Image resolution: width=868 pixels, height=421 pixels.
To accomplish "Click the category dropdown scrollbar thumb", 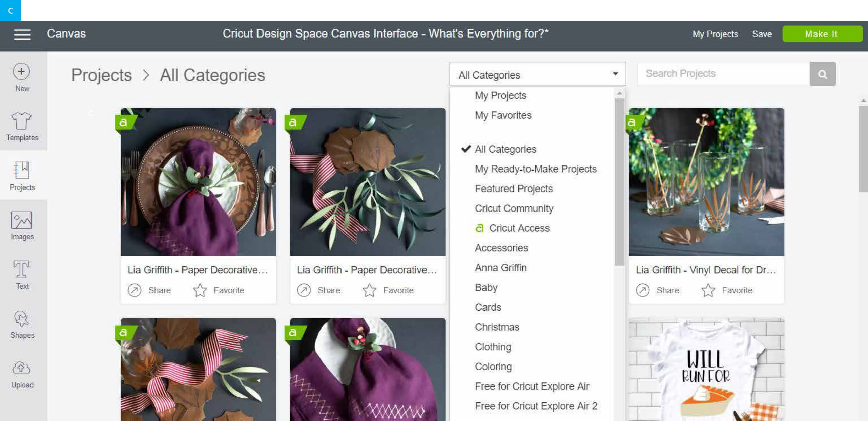I will click(619, 182).
